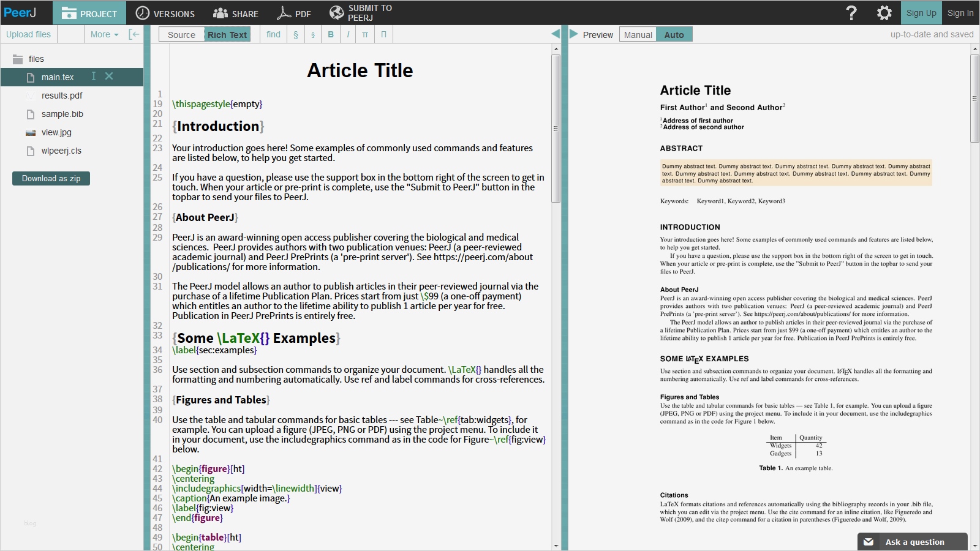Open settings with the gear icon
Screen dimensions: 980x551
884,13
